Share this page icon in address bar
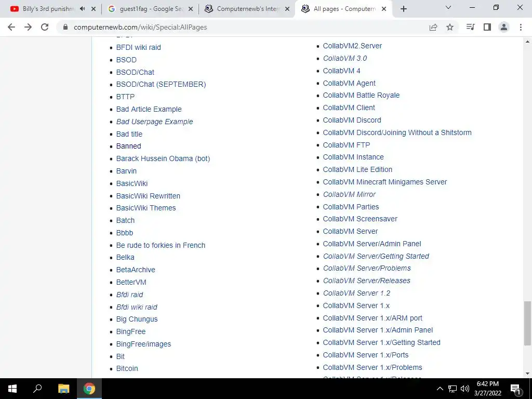 click(x=433, y=27)
